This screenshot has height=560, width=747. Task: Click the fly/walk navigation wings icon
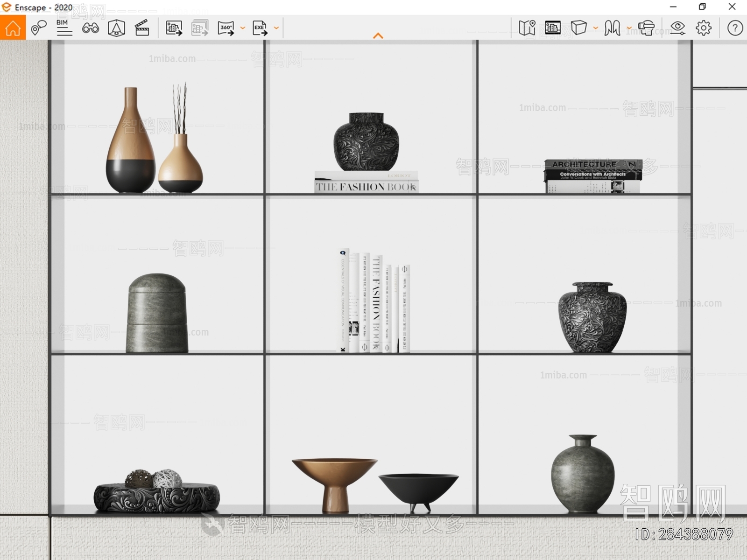612,28
